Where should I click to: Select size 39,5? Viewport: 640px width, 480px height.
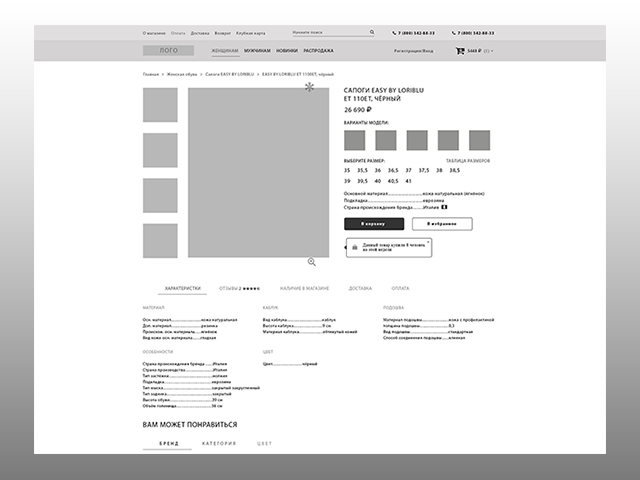[x=362, y=181]
